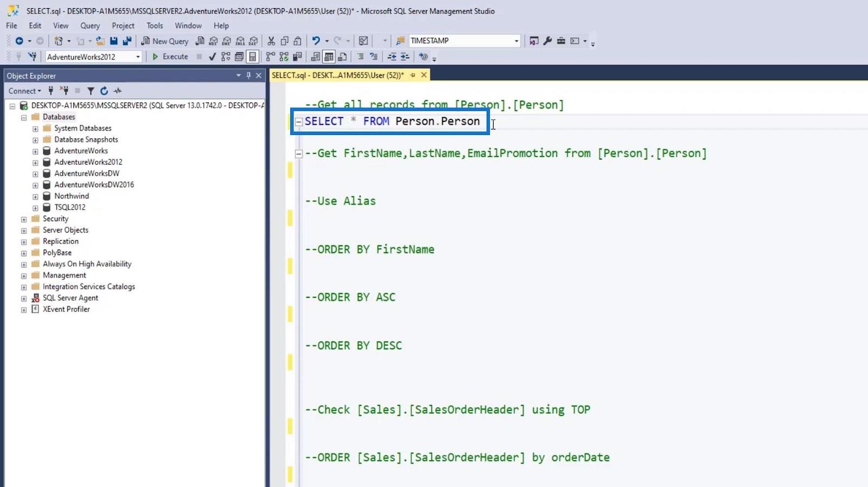
Task: Refresh the Object Explorer tree
Action: pos(104,91)
